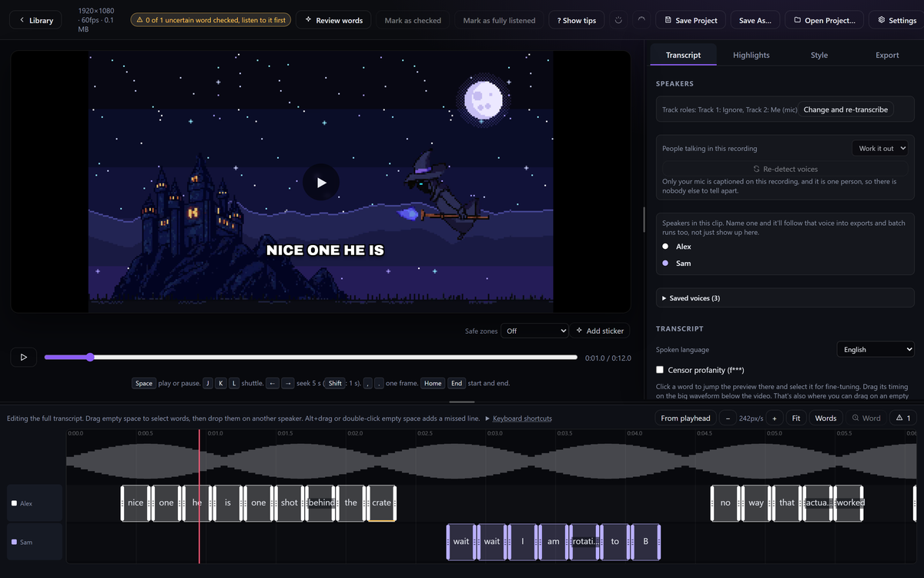Click the J shuttle key hint
The width and height of the screenshot is (924, 578).
(x=208, y=383)
